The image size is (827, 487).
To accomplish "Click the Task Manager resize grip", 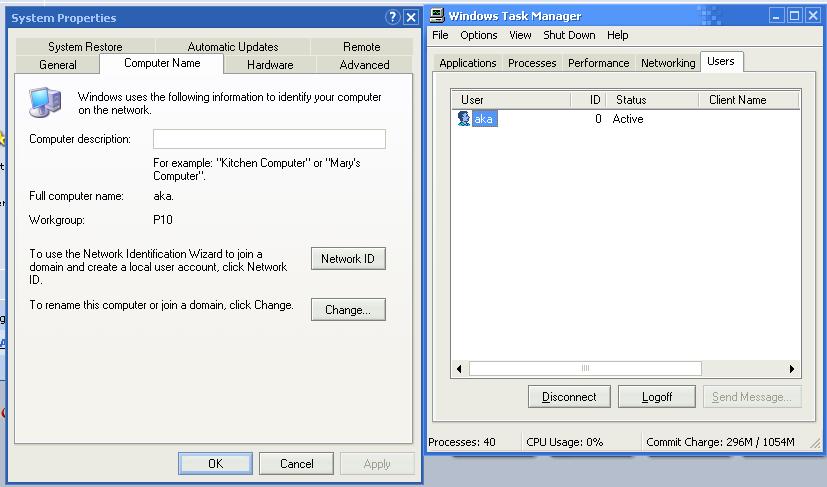I will (x=815, y=444).
